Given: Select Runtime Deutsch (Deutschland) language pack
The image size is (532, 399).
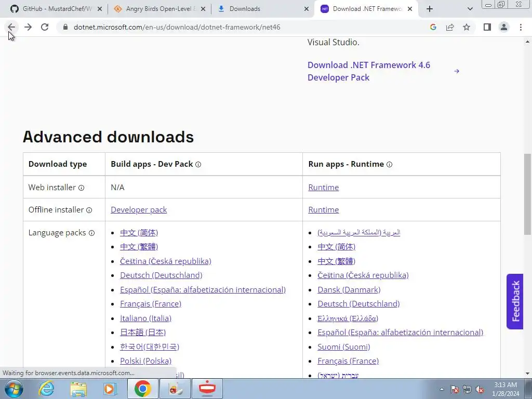Looking at the screenshot, I should coord(358,303).
